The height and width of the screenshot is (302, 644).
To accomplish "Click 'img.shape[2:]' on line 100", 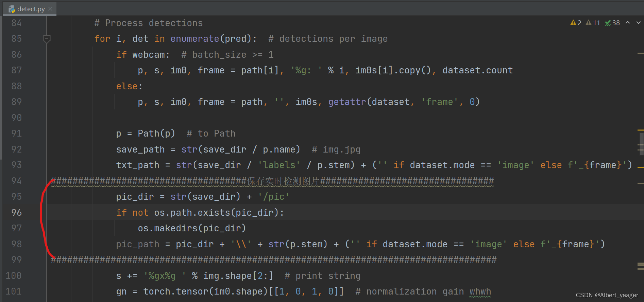I will [238, 276].
